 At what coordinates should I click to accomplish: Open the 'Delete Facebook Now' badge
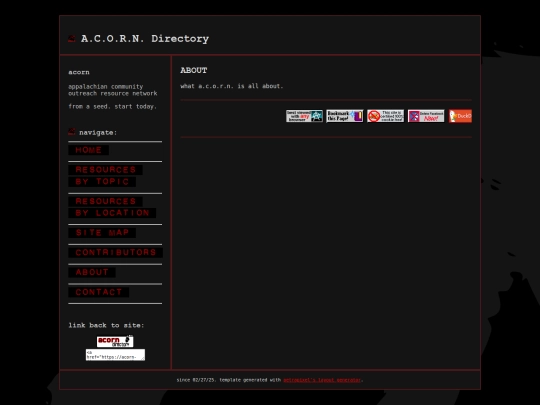[x=426, y=116]
